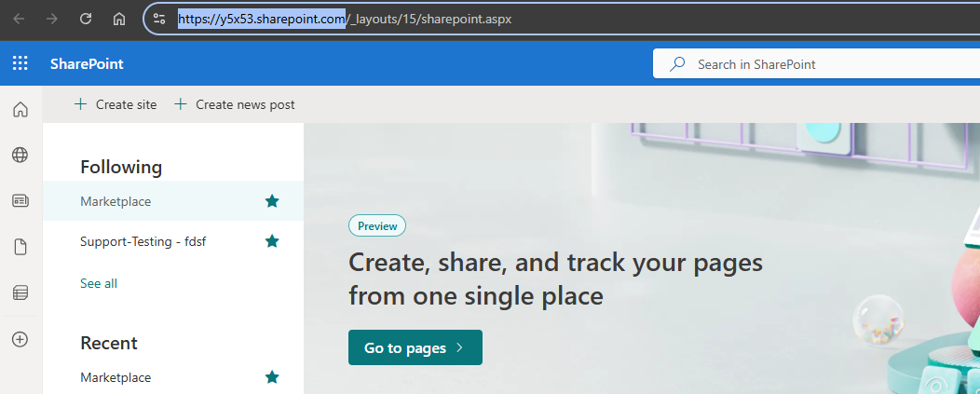Toggle follow star for Support-Testing - fdsf
Image resolution: width=980 pixels, height=394 pixels.
coord(272,241)
